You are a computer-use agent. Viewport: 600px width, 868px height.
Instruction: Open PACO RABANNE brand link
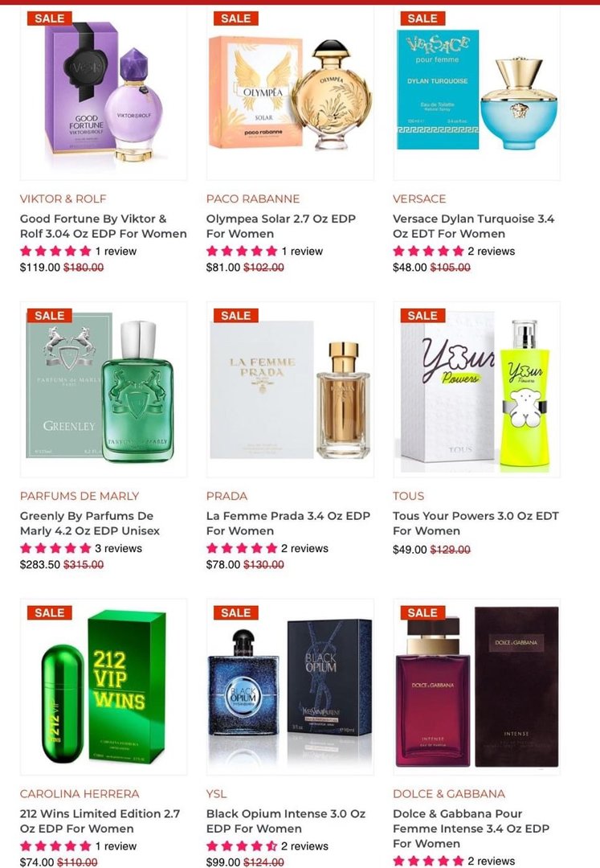pos(253,199)
